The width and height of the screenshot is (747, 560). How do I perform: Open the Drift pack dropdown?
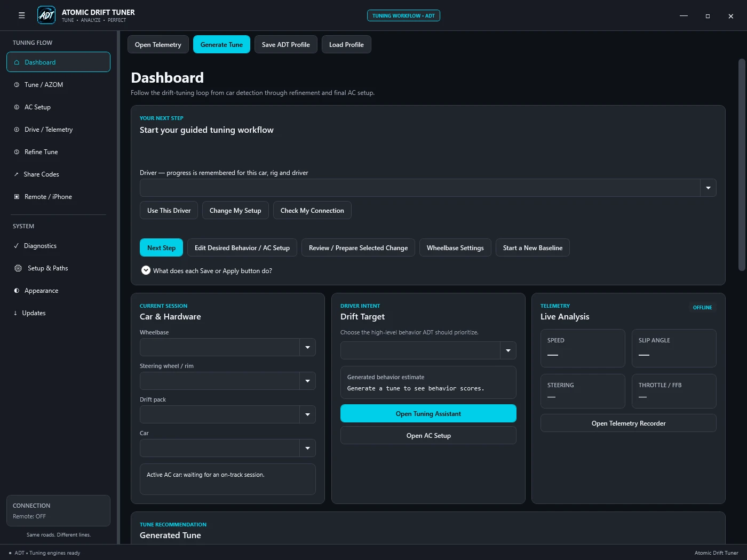click(x=228, y=414)
